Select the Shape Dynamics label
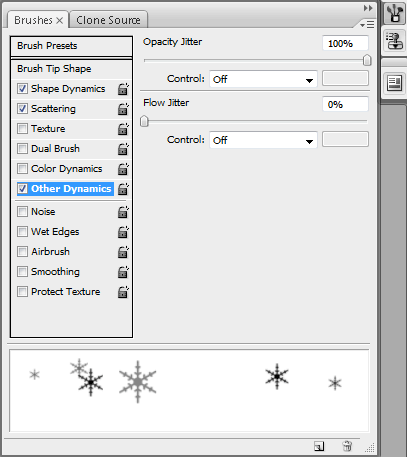Image resolution: width=407 pixels, height=457 pixels. (68, 89)
